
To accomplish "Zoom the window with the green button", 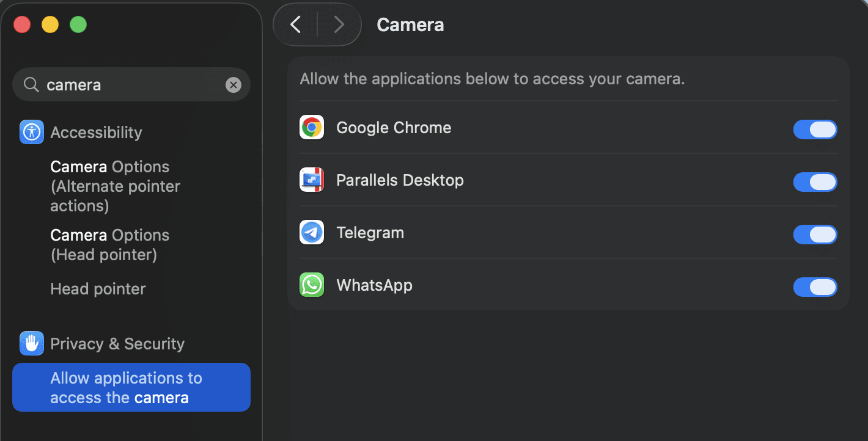I will point(78,24).
